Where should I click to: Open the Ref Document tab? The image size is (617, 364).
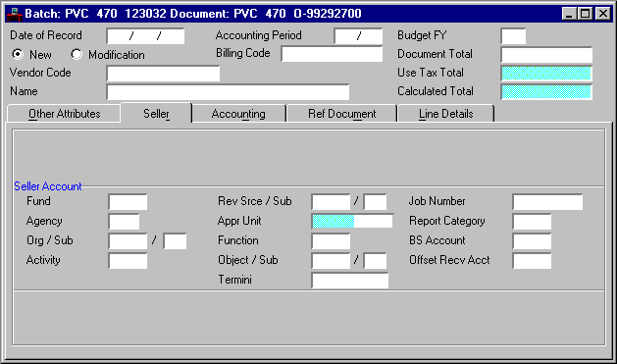pyautogui.click(x=342, y=114)
